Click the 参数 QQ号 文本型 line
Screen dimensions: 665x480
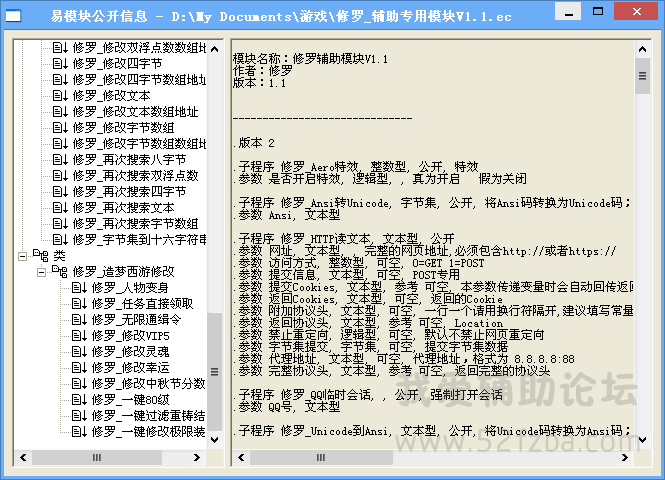click(x=289, y=407)
